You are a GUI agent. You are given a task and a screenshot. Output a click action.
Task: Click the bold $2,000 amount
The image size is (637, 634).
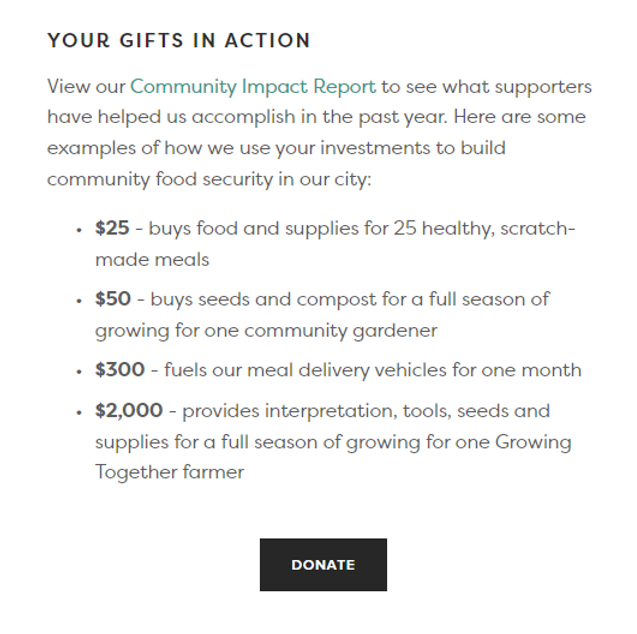pos(129,411)
